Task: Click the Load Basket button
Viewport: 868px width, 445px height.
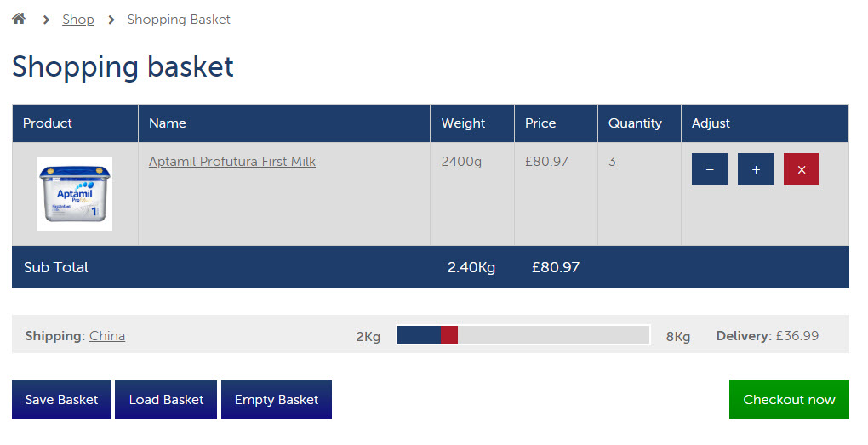Action: point(166,400)
